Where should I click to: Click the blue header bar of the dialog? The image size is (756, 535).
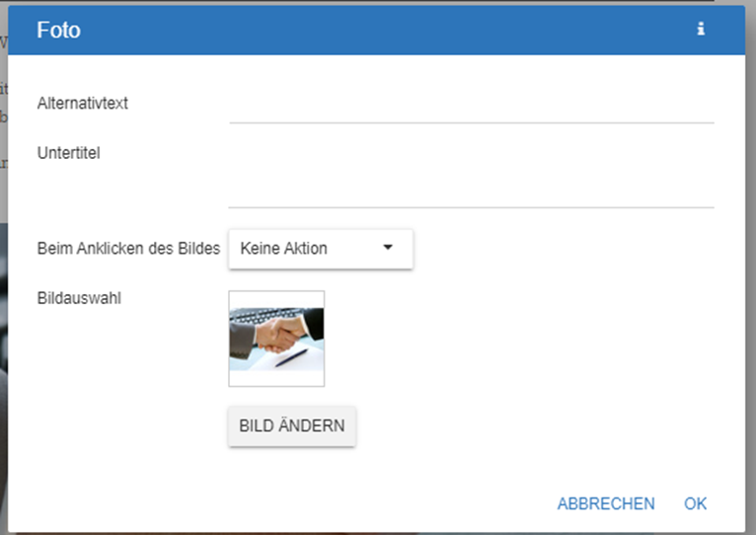pyautogui.click(x=395, y=30)
